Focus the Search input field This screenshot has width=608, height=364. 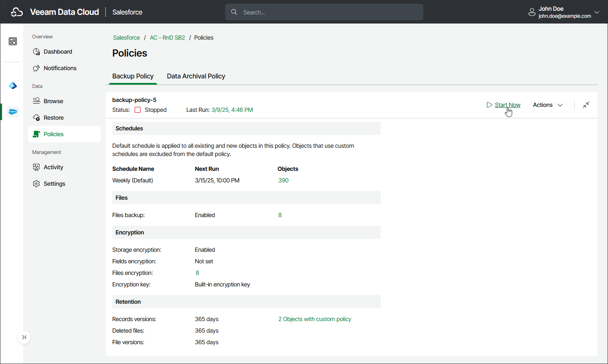[324, 12]
